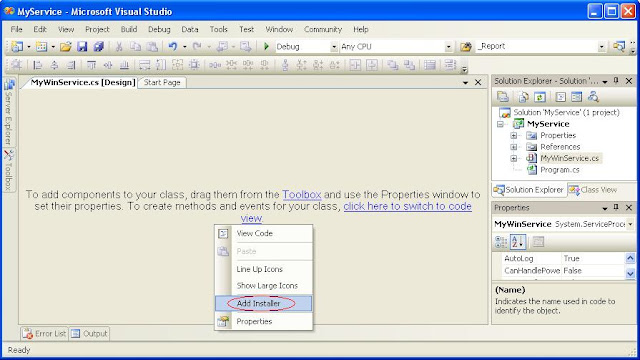Image resolution: width=640 pixels, height=360 pixels.
Task: Click the Align Tops layout icon
Action: click(x=91, y=65)
